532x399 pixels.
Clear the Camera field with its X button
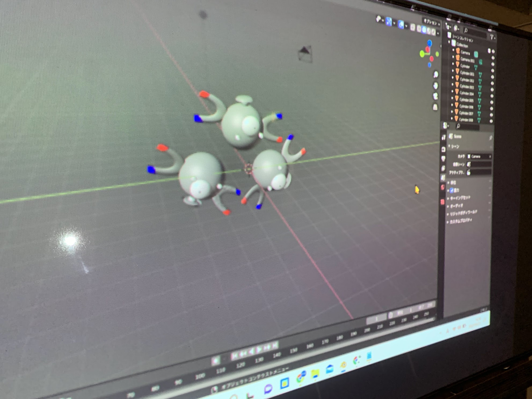490,156
